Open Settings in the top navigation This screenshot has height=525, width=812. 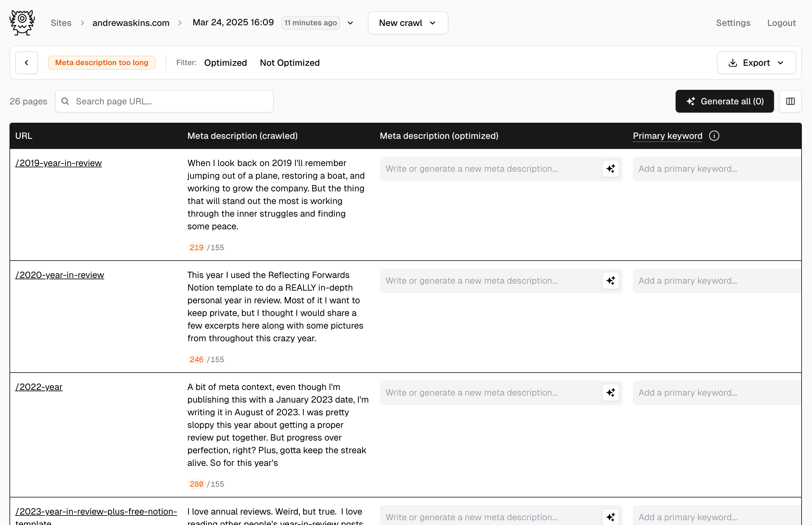pos(733,23)
